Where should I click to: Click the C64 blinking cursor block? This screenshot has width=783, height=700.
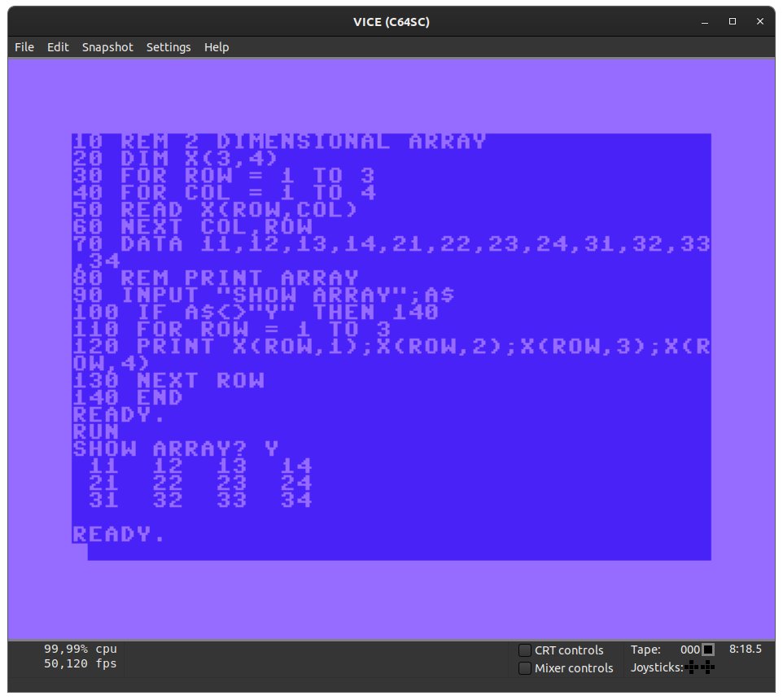pyautogui.click(x=80, y=552)
